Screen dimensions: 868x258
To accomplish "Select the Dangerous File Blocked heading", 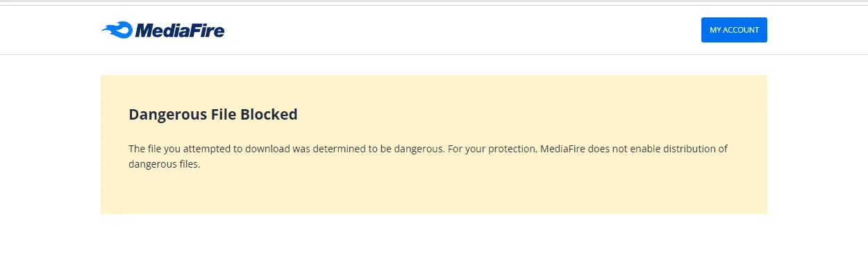I will pos(213,115).
